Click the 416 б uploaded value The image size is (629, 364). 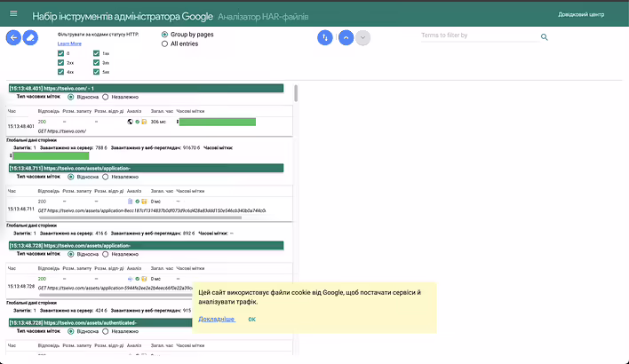click(101, 233)
